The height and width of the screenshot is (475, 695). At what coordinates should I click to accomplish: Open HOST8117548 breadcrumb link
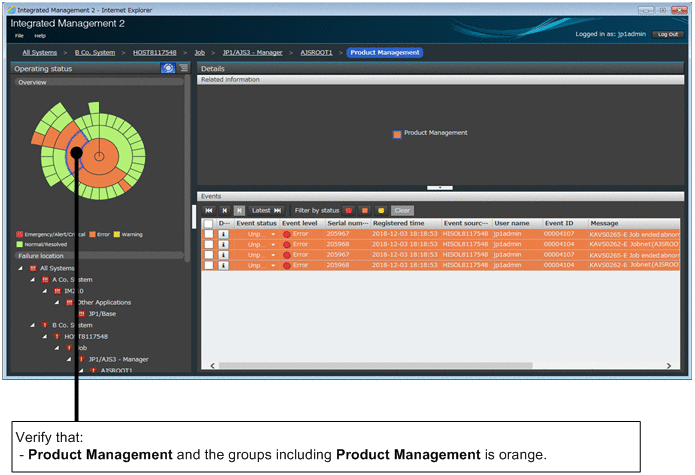click(154, 52)
